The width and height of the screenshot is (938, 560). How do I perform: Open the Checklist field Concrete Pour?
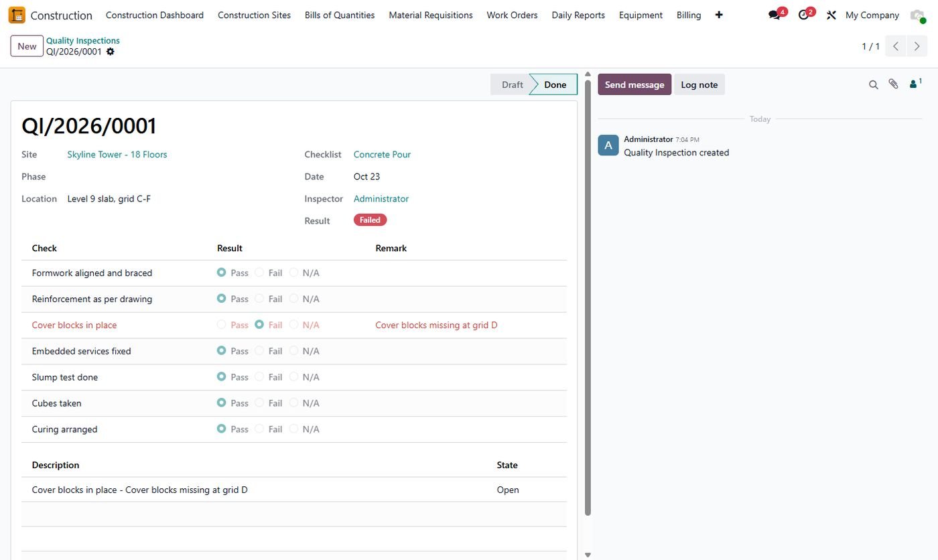click(x=382, y=155)
